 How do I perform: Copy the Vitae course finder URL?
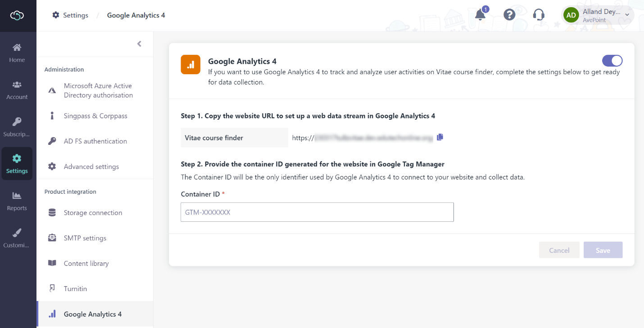(x=440, y=137)
